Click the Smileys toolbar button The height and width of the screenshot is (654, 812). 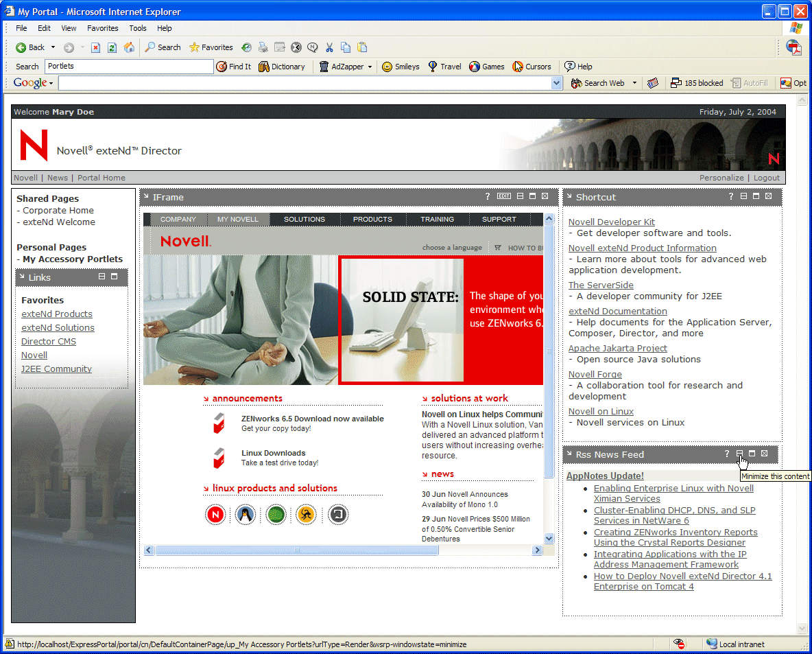(x=401, y=67)
